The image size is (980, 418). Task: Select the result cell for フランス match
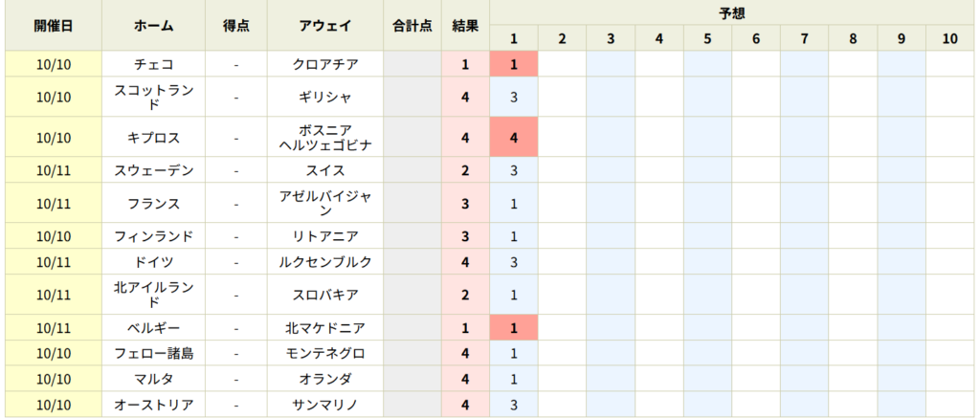[x=465, y=204]
